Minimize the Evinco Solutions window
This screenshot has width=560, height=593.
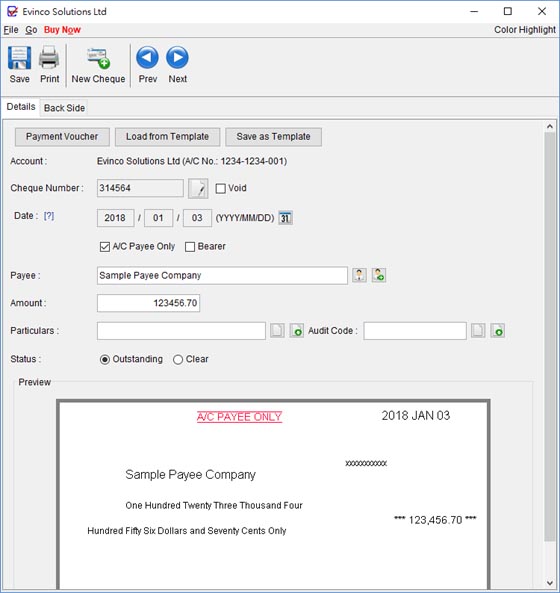tap(474, 11)
